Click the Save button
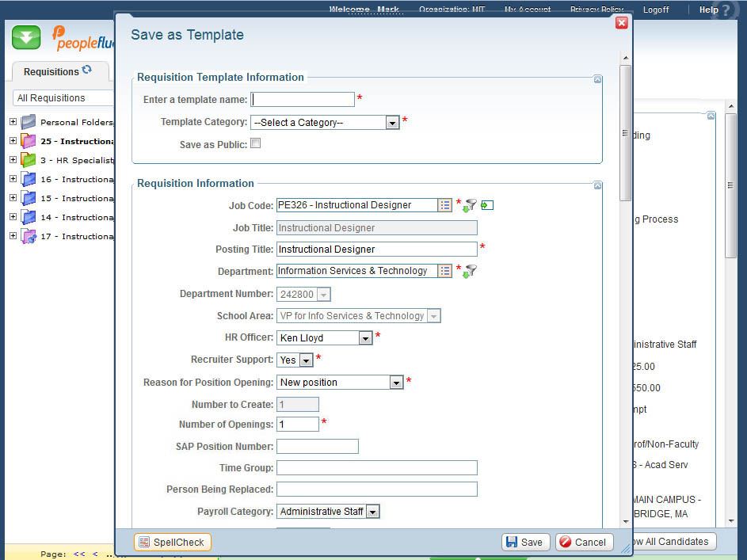This screenshot has height=560, width=747. click(x=525, y=542)
